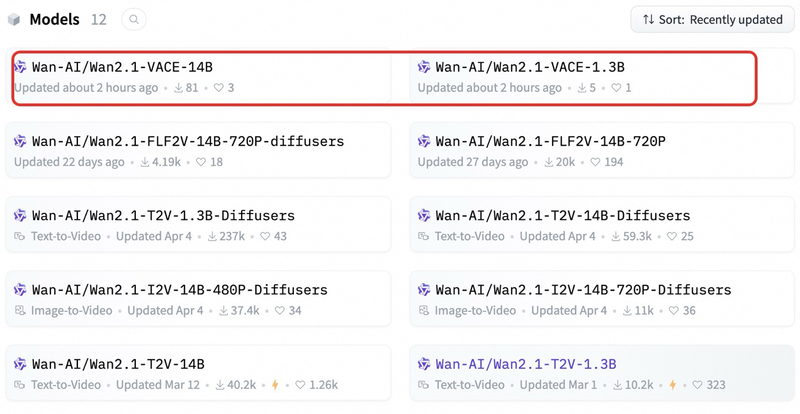Open the Wan-AI/Wan2.1-VACE-14B model
The image size is (800, 414).
[122, 67]
